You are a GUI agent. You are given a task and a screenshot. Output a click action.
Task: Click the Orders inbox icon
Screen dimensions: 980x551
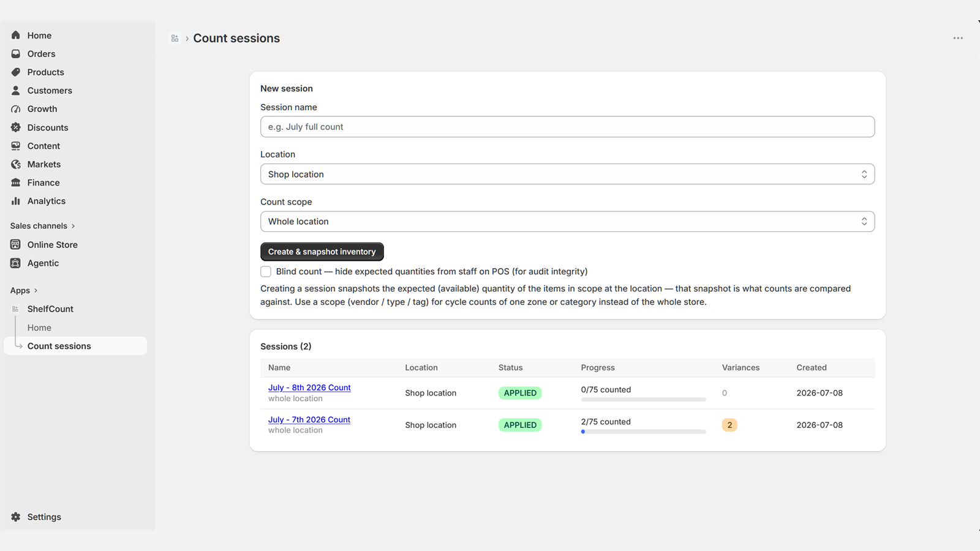[16, 54]
